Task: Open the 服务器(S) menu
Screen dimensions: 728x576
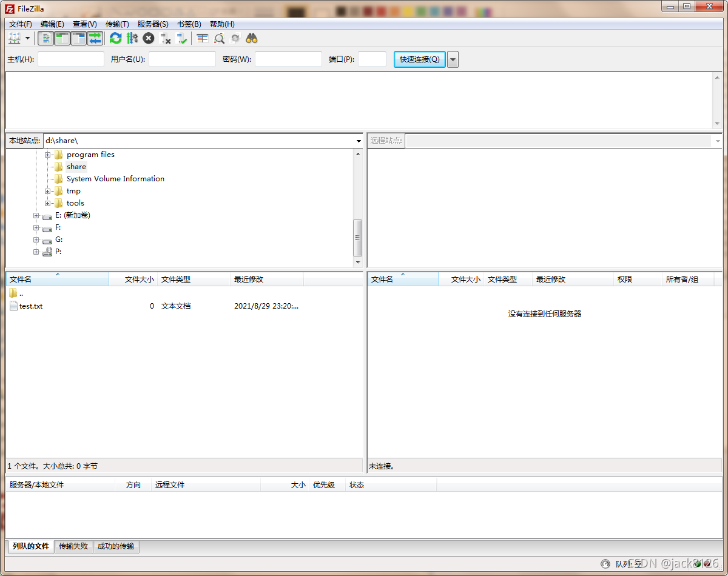Action: pos(153,24)
